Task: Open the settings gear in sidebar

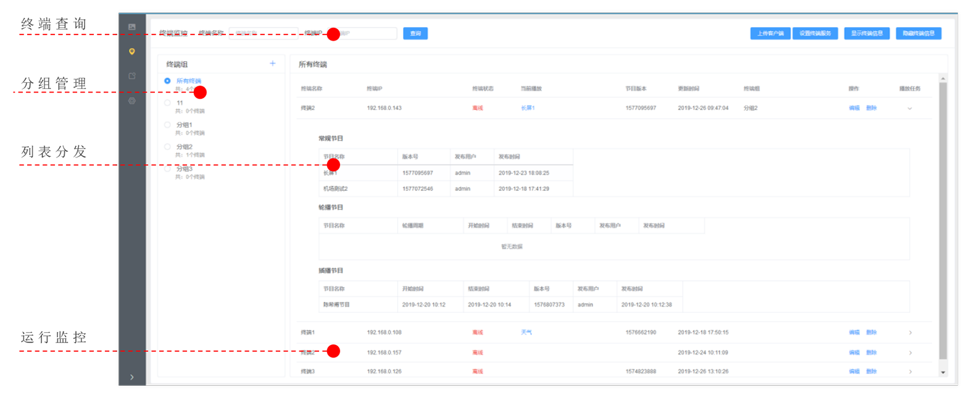Action: tap(131, 101)
